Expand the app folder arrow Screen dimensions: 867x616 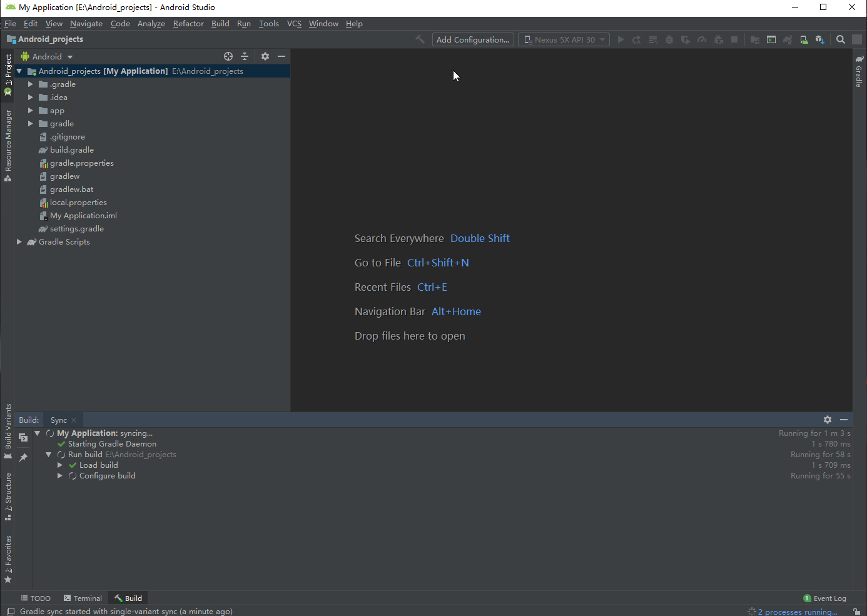(30, 111)
